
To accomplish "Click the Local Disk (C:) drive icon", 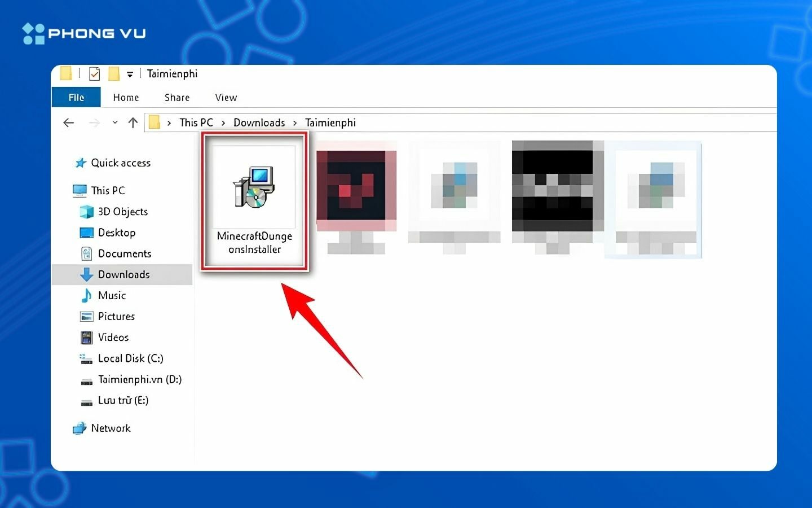I will coord(86,358).
